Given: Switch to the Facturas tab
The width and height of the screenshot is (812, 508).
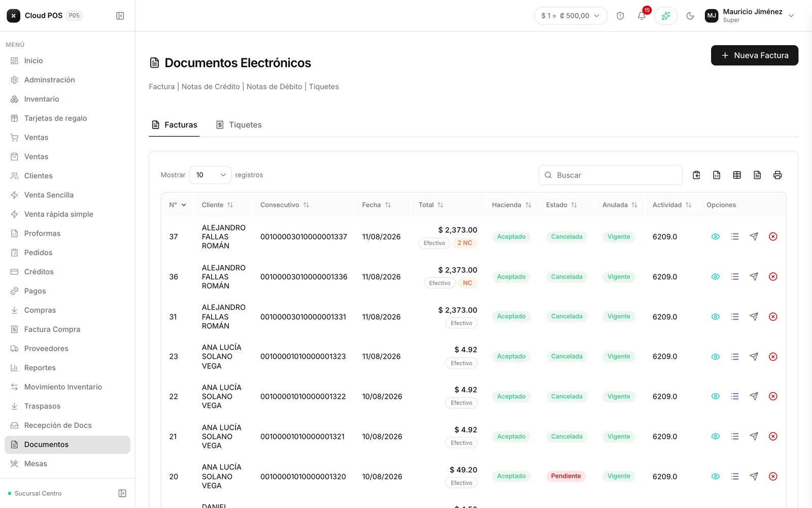Looking at the screenshot, I should pos(174,125).
